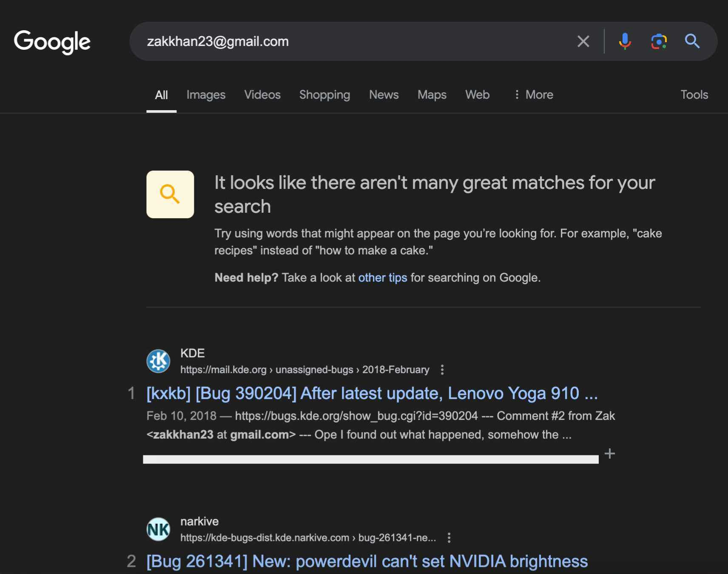Open the Shopping tab
The width and height of the screenshot is (728, 574).
click(324, 94)
